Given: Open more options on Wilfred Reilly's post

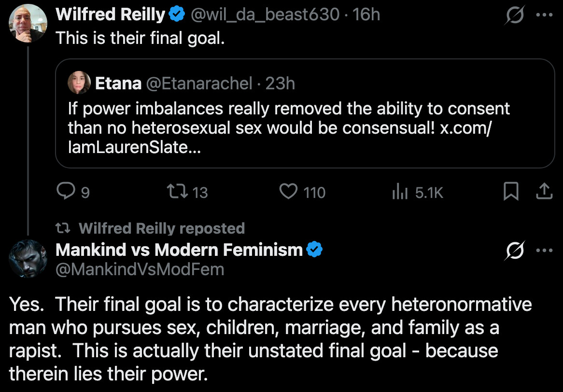Looking at the screenshot, I should (545, 14).
